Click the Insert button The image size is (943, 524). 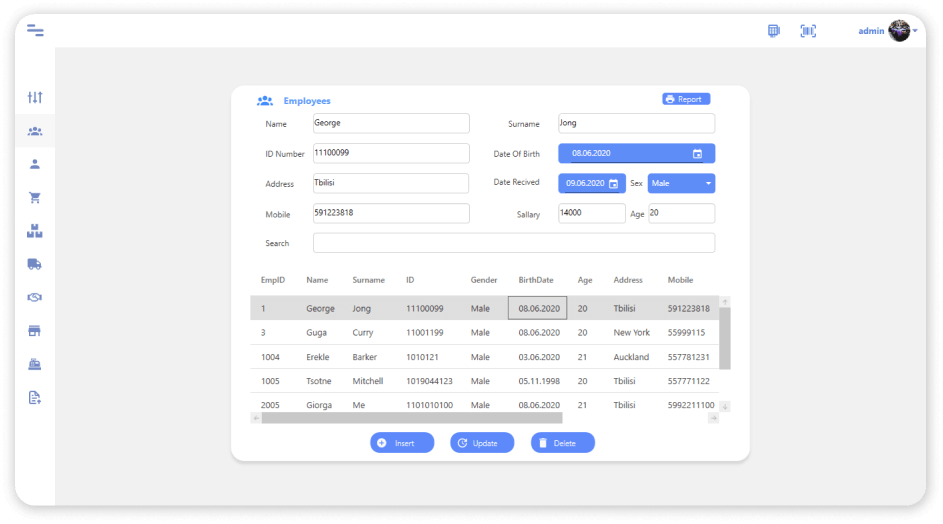(x=402, y=443)
